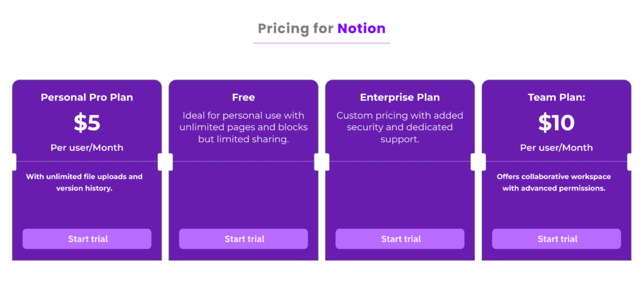644x281 pixels.
Task: Click the $10 price
Action: [x=557, y=123]
